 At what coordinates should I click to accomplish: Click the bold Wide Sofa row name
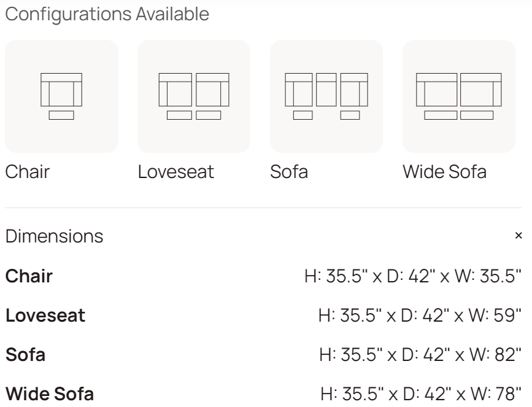pos(50,393)
